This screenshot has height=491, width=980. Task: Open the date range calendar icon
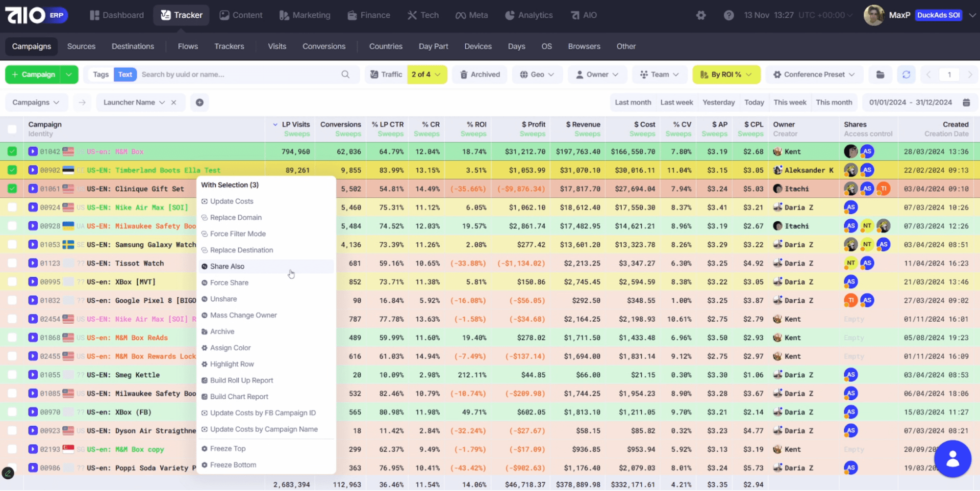pos(966,103)
